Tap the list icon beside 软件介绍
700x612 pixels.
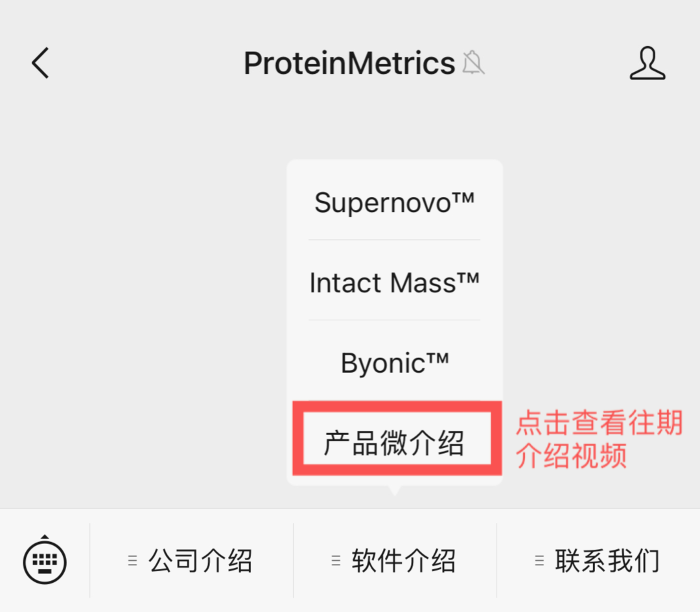point(336,561)
